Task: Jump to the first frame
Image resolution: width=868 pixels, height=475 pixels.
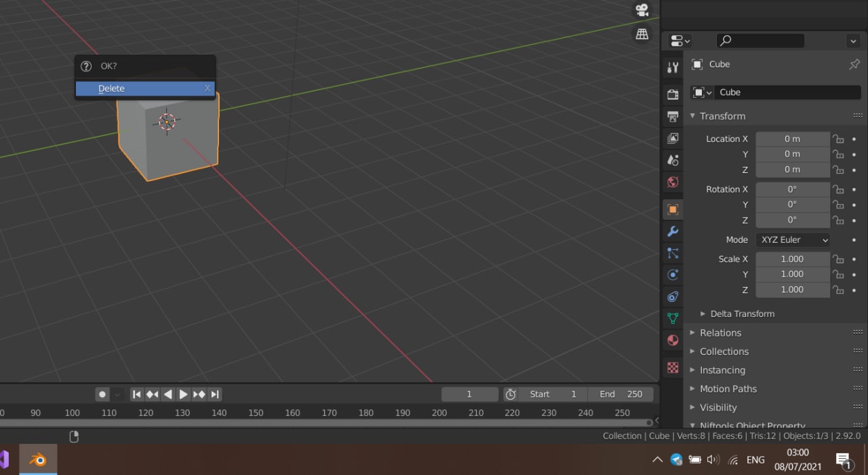Action: (x=137, y=394)
